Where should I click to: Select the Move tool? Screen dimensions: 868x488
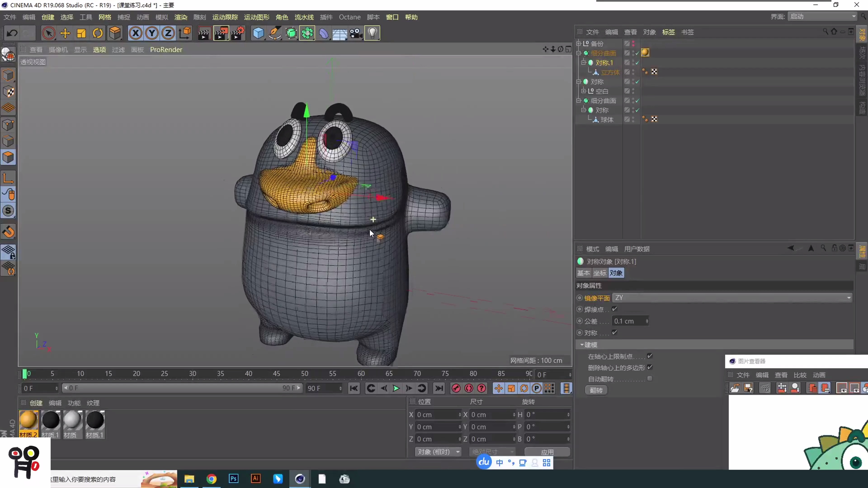point(65,33)
